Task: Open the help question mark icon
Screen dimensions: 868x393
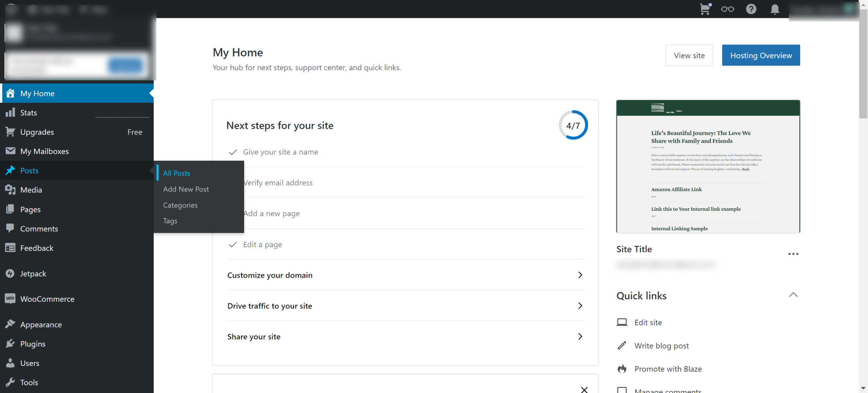Action: (751, 9)
